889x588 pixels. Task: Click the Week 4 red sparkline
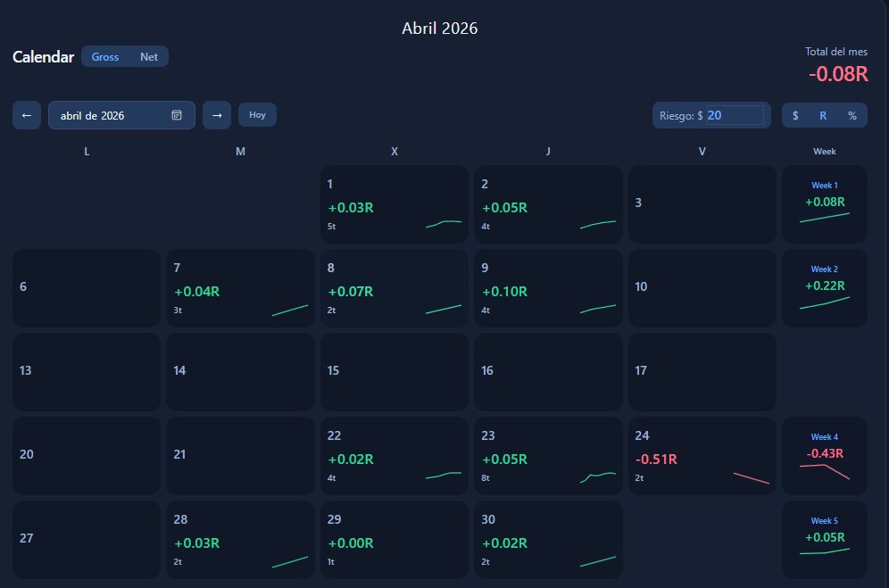click(825, 472)
